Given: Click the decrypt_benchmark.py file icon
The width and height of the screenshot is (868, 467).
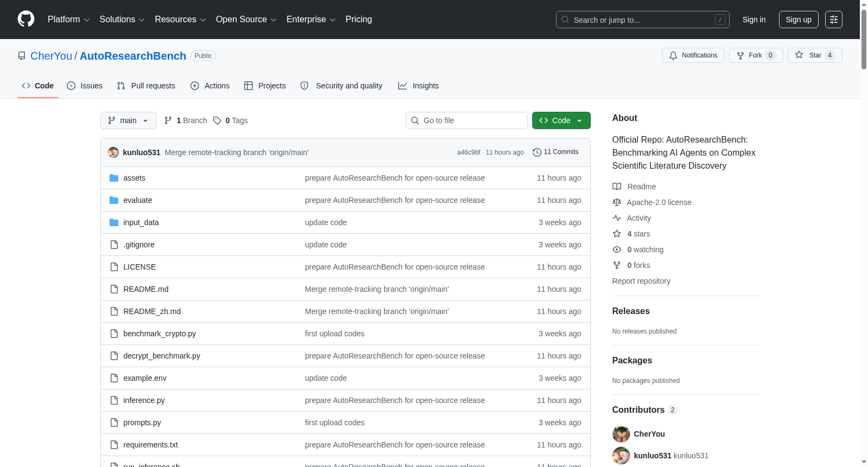Looking at the screenshot, I should (x=114, y=356).
